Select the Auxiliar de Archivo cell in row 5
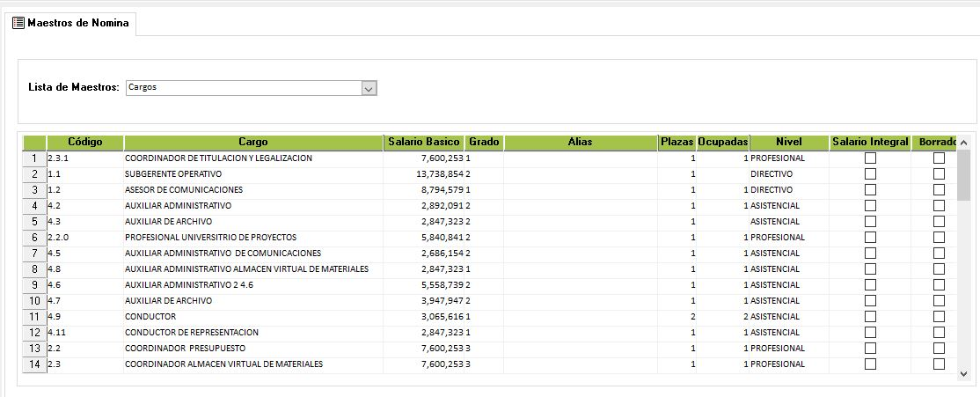Image resolution: width=980 pixels, height=397 pixels. pos(253,222)
